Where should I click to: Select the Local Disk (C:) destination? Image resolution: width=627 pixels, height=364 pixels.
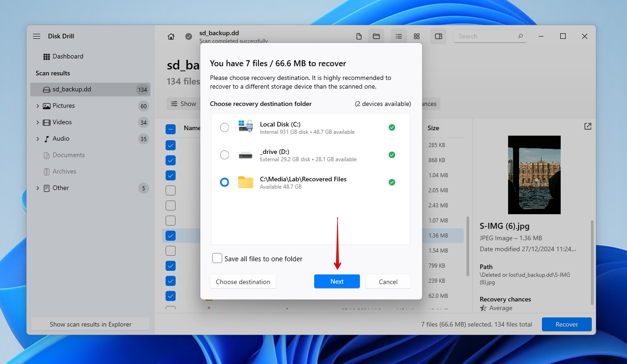pyautogui.click(x=225, y=127)
